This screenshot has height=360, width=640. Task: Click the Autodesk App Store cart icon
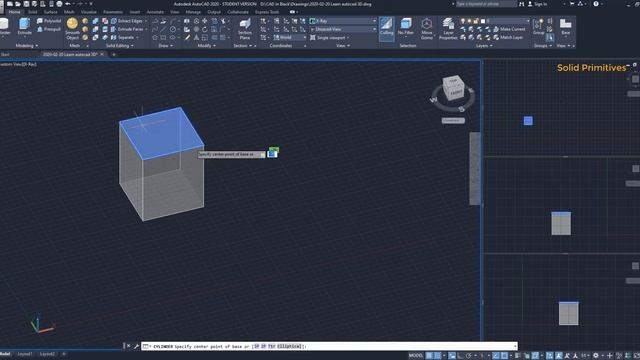pos(572,4)
